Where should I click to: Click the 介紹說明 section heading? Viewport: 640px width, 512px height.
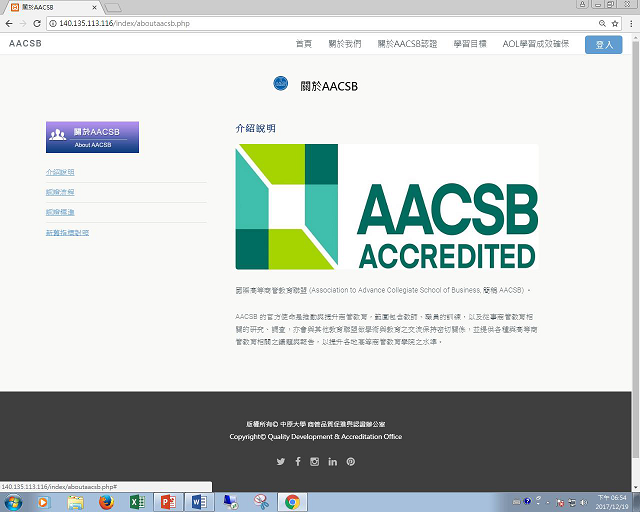coord(256,129)
